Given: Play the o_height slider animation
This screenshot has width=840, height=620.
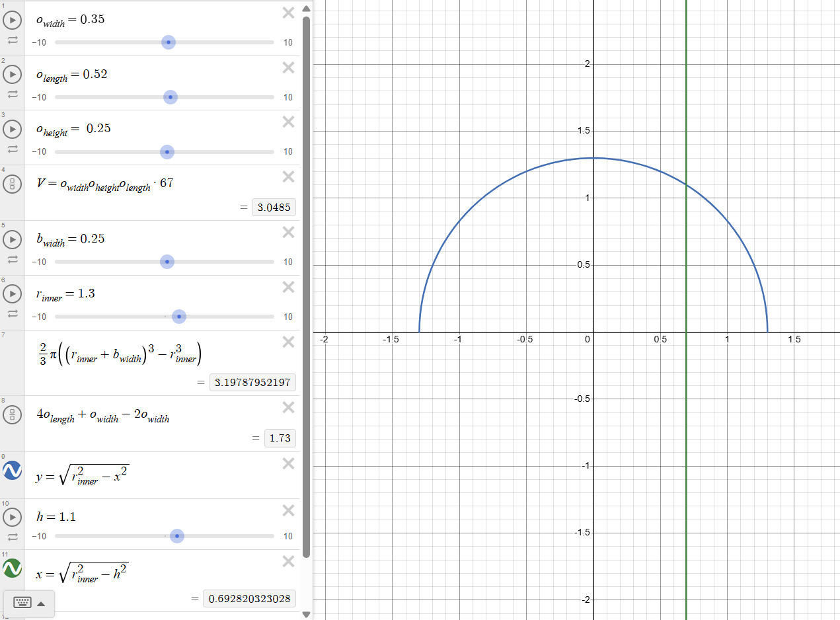Looking at the screenshot, I should 12,129.
